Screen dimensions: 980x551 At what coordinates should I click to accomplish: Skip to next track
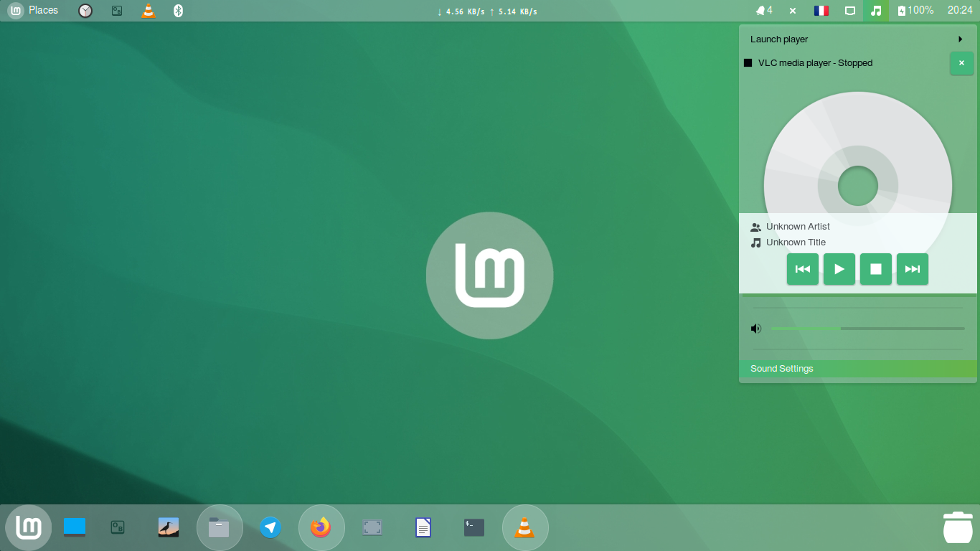coord(913,269)
